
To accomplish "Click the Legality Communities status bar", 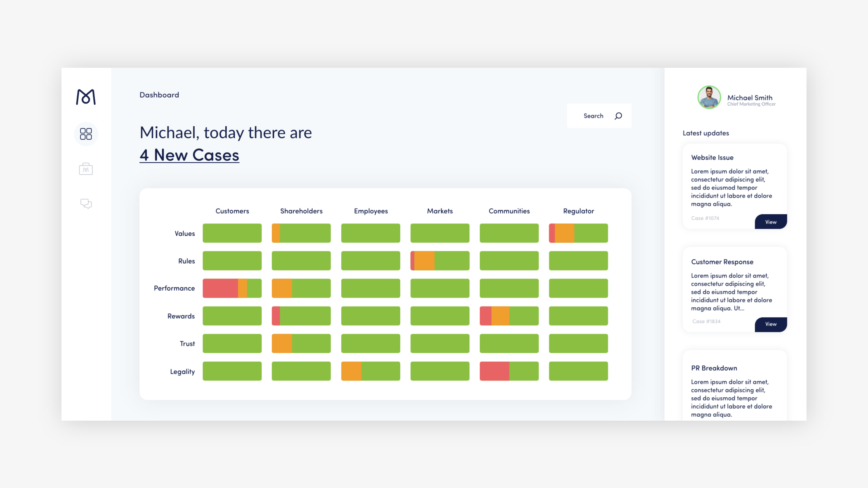I will click(509, 371).
